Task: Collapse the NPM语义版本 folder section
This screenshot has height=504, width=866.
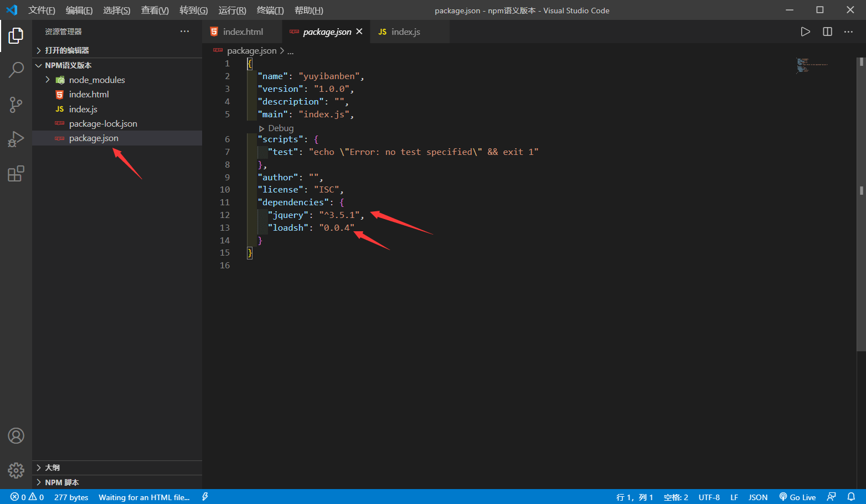Action: (117, 65)
